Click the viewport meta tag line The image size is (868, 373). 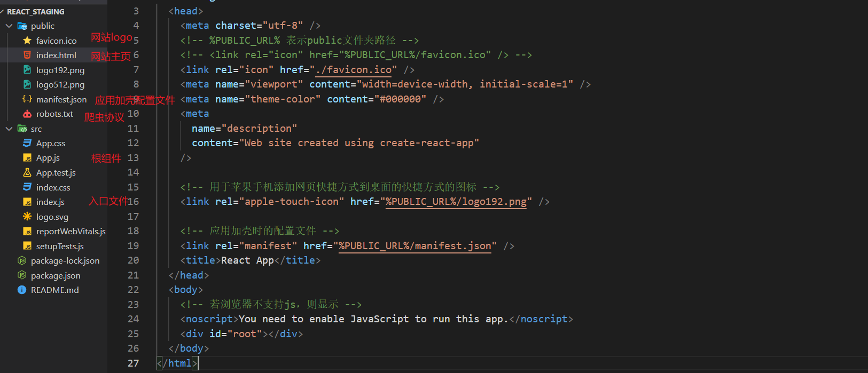[386, 84]
